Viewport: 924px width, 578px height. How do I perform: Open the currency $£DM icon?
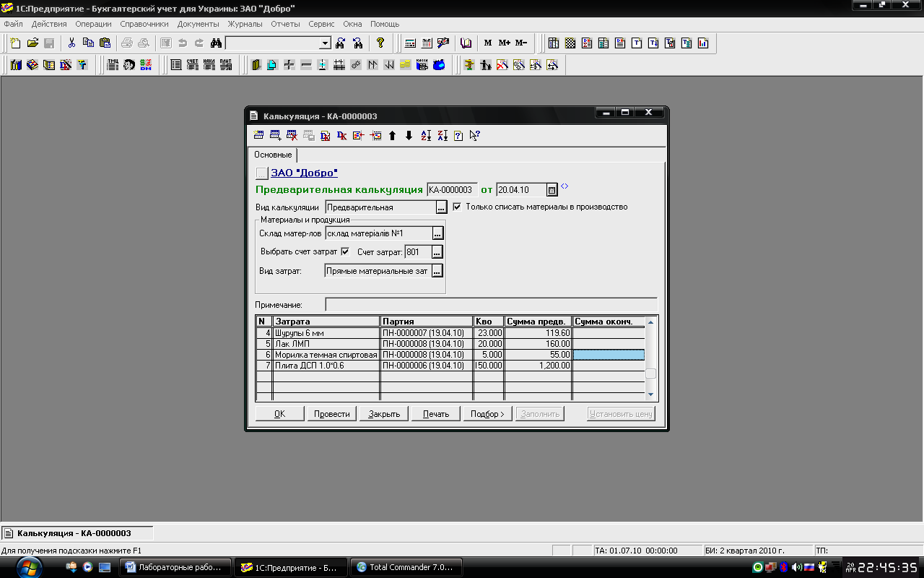pyautogui.click(x=146, y=65)
